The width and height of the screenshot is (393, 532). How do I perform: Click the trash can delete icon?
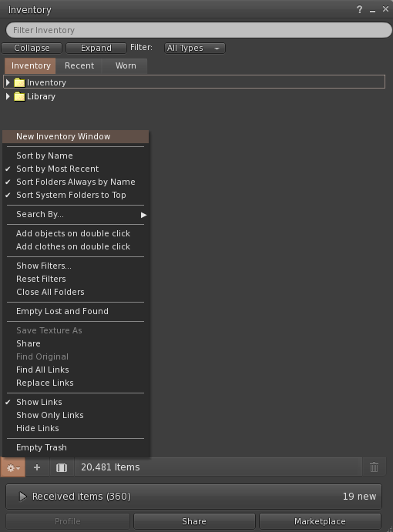374,467
